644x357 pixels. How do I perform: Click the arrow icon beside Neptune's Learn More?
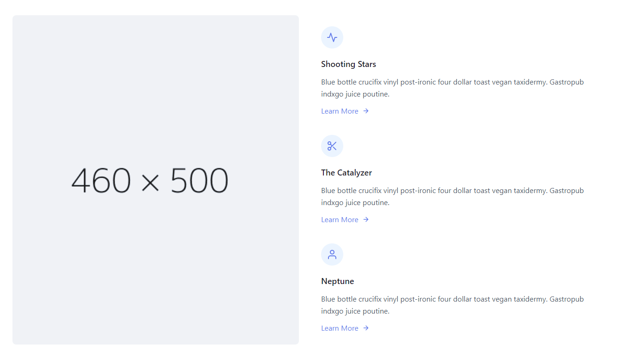pos(366,328)
